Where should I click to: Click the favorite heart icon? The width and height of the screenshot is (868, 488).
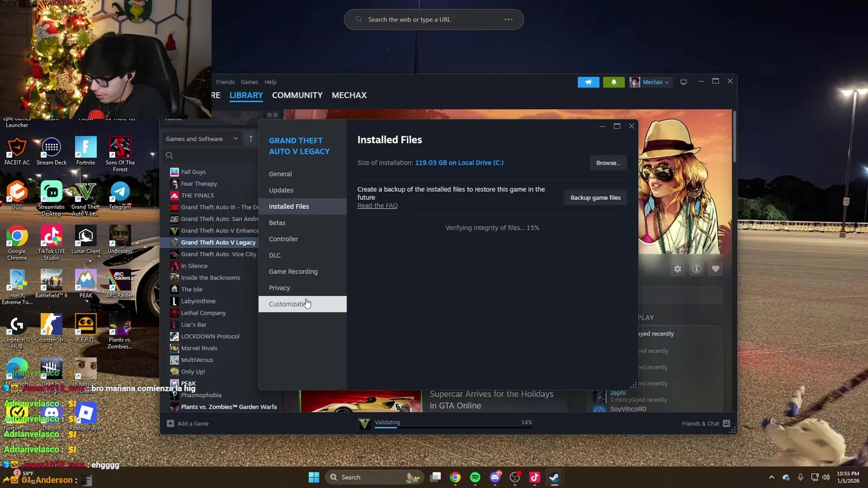715,269
